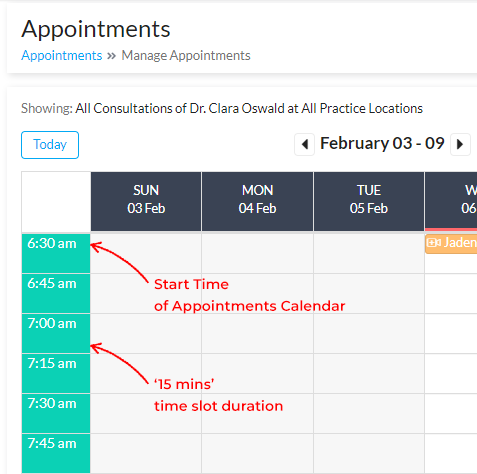The image size is (477, 474).
Task: Open the Jaden appointment on Wednesday
Action: (x=451, y=243)
